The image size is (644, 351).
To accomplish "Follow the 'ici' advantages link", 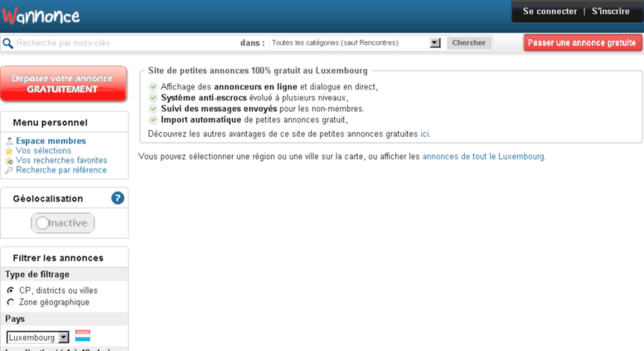I will point(424,134).
